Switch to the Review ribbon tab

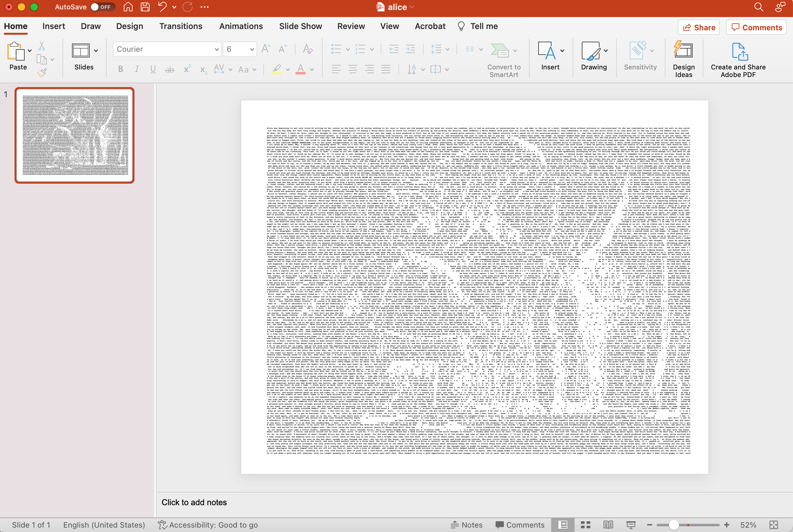click(350, 26)
